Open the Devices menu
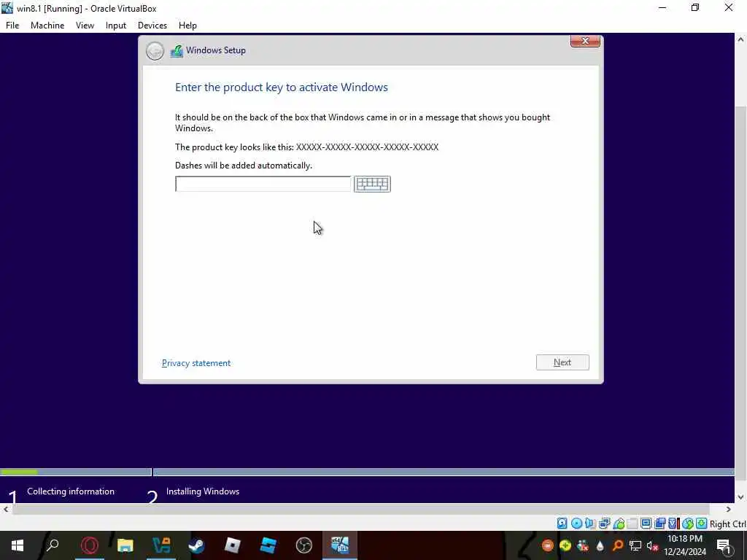This screenshot has width=747, height=560. pos(152,26)
